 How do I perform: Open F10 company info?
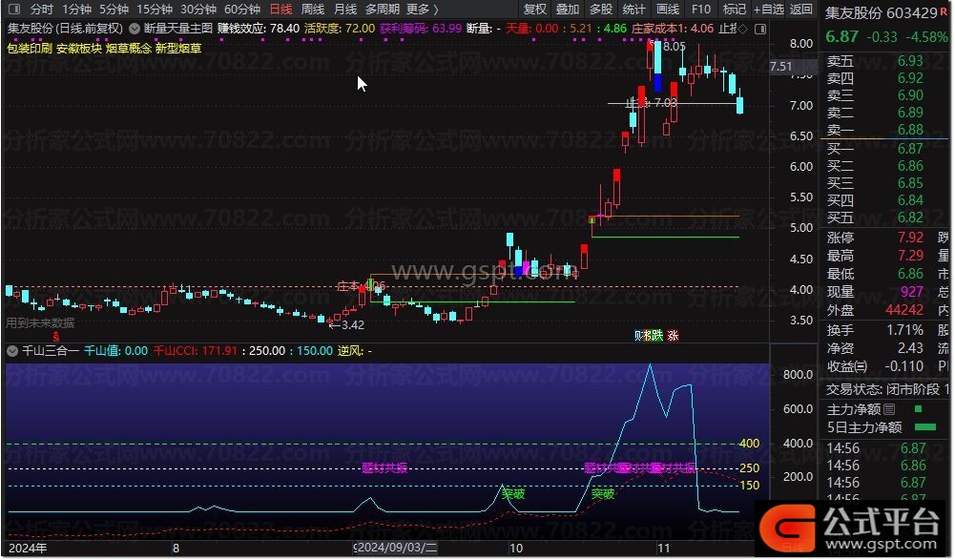coord(701,10)
